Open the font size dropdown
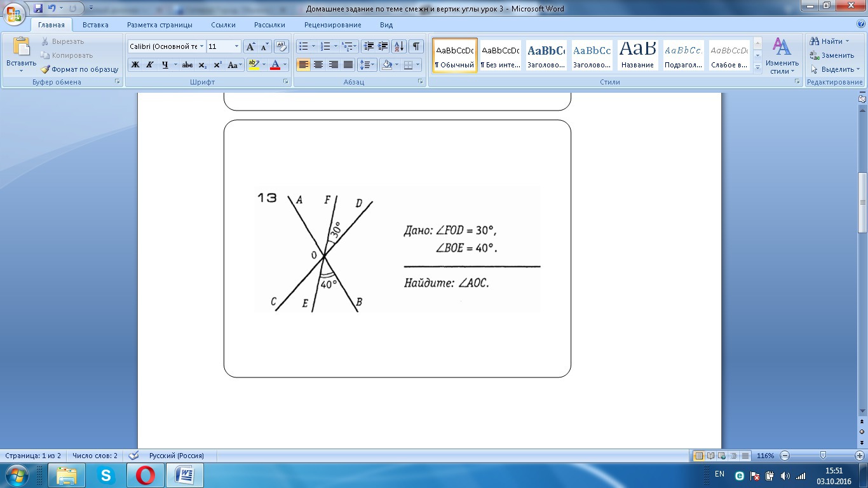 tap(237, 46)
